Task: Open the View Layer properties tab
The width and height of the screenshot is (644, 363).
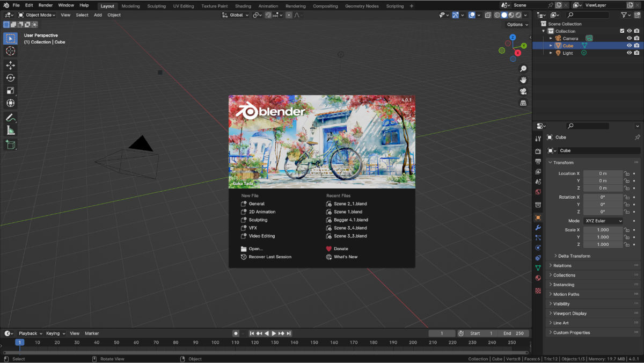Action: 538,172
